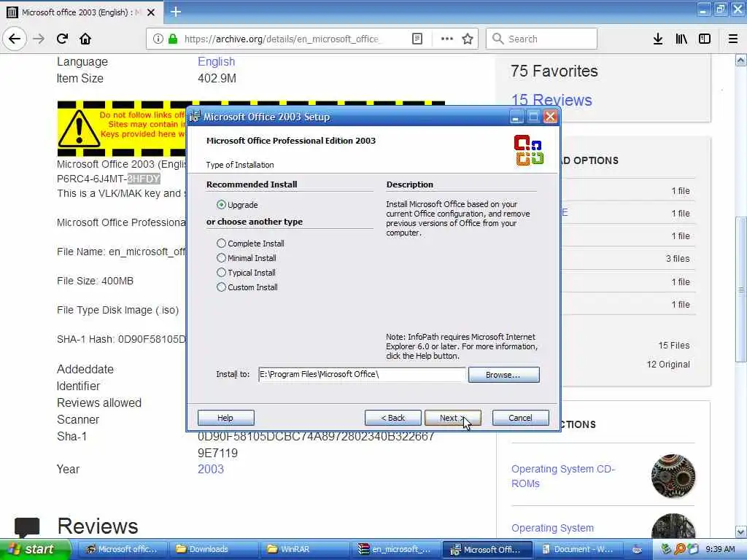Open page actions three-dot menu

447,39
